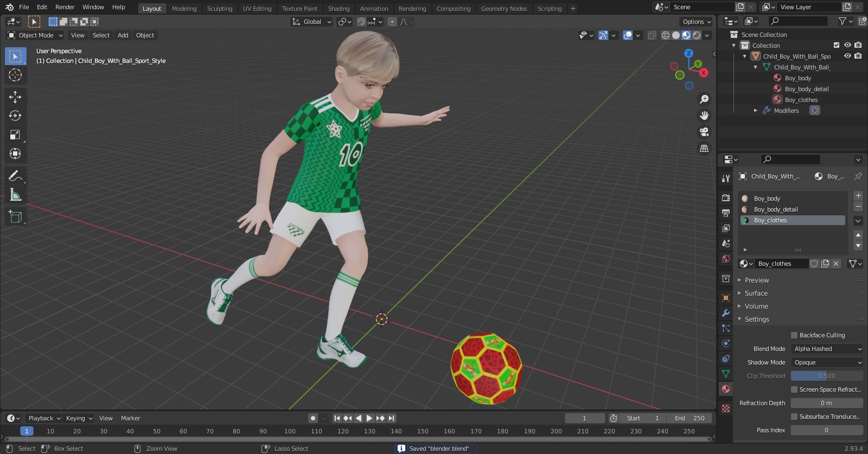Image resolution: width=868 pixels, height=454 pixels.
Task: Open the Playback dropdown in timeline
Action: point(44,418)
